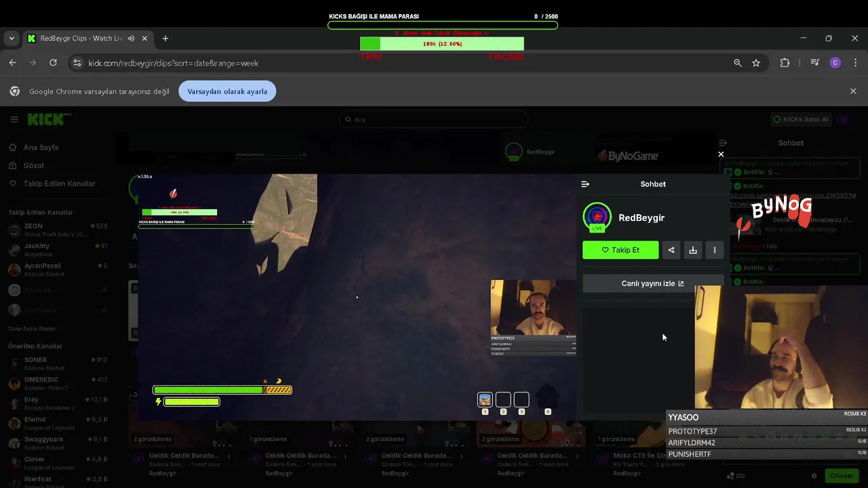
Task: Share the clip via share icon
Action: click(x=671, y=250)
